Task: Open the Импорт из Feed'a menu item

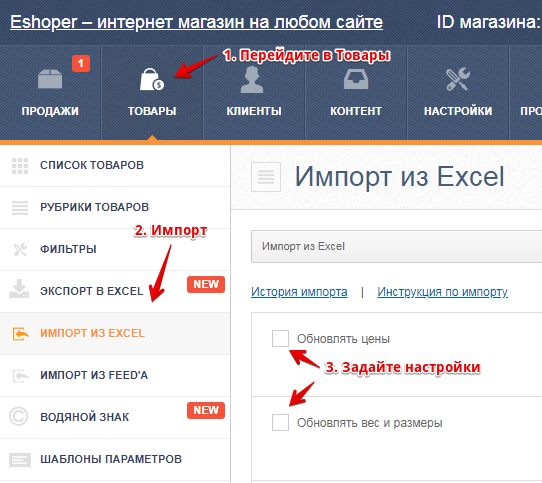Action: (x=115, y=375)
